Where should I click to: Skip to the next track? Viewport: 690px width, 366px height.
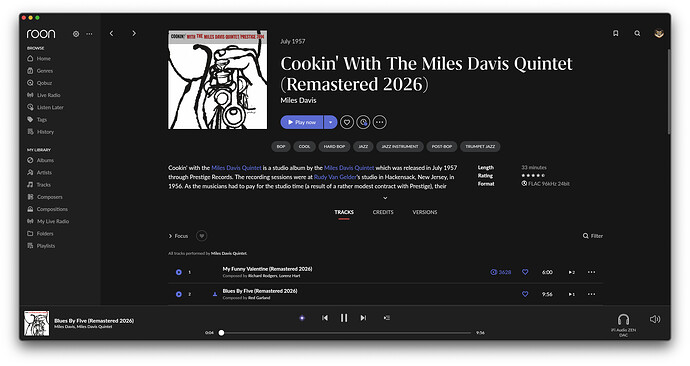[x=363, y=318]
